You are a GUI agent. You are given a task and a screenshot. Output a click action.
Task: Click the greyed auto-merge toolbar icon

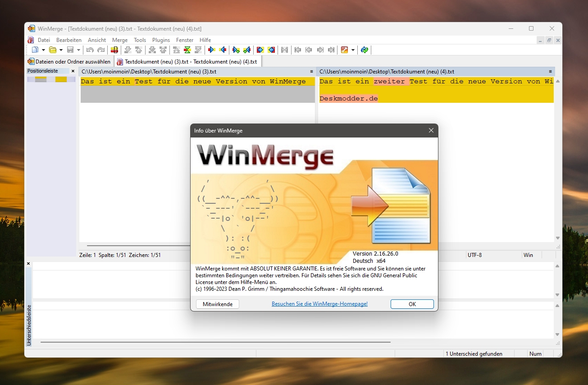pos(285,50)
